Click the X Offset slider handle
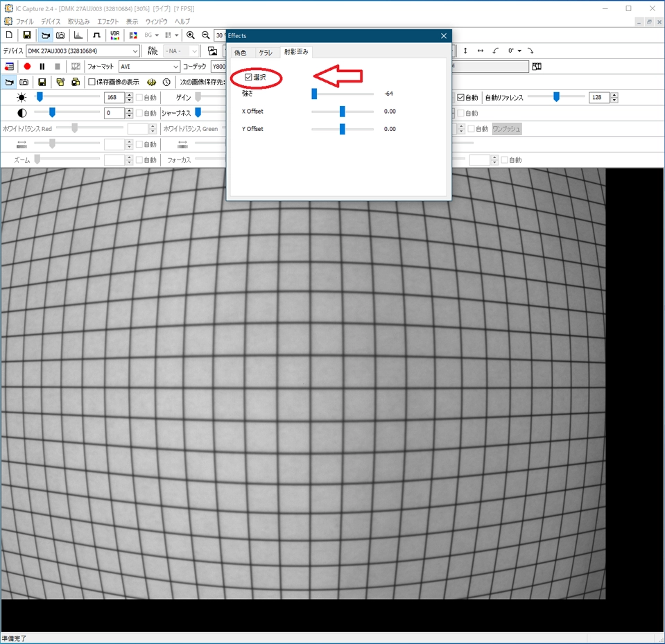Image resolution: width=665 pixels, height=644 pixels. 343,112
